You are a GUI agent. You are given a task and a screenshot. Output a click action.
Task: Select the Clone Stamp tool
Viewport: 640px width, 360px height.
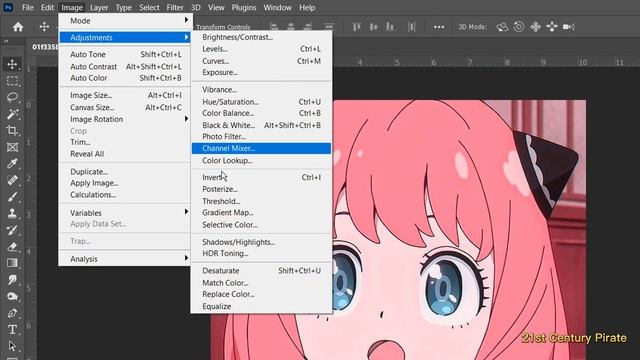pos(12,213)
